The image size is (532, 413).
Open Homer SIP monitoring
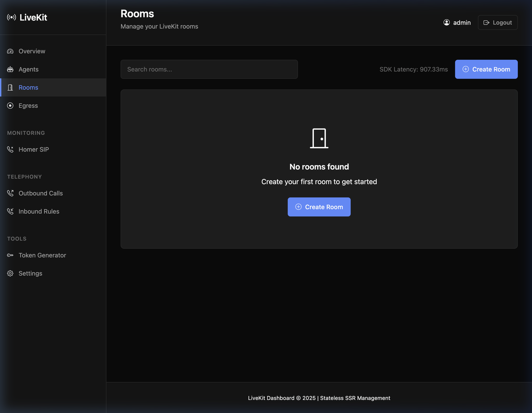53,149
